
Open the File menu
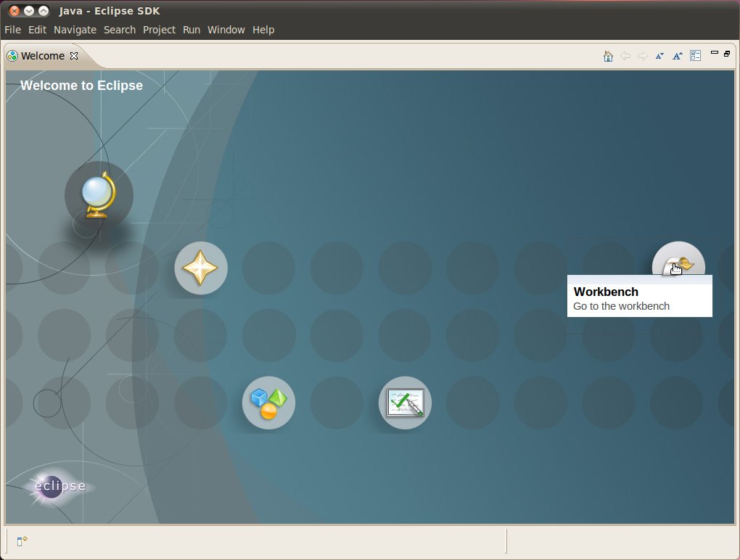(12, 30)
